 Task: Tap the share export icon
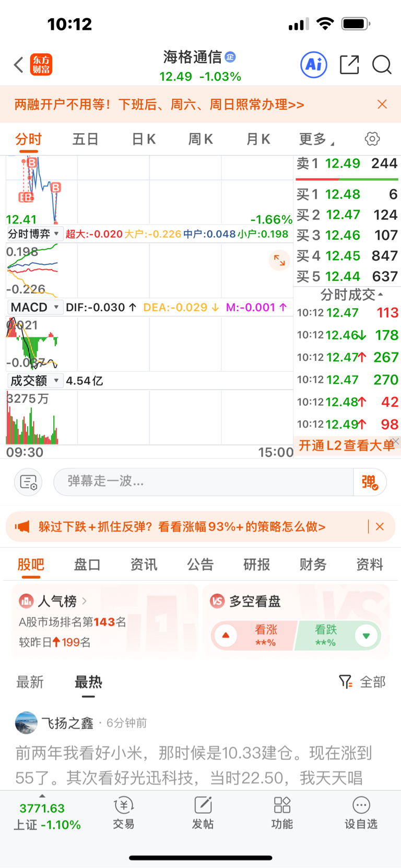(349, 65)
